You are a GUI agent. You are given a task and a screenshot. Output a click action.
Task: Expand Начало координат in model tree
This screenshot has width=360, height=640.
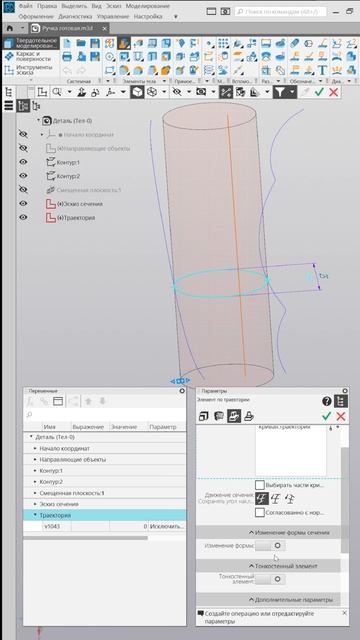pyautogui.click(x=42, y=134)
